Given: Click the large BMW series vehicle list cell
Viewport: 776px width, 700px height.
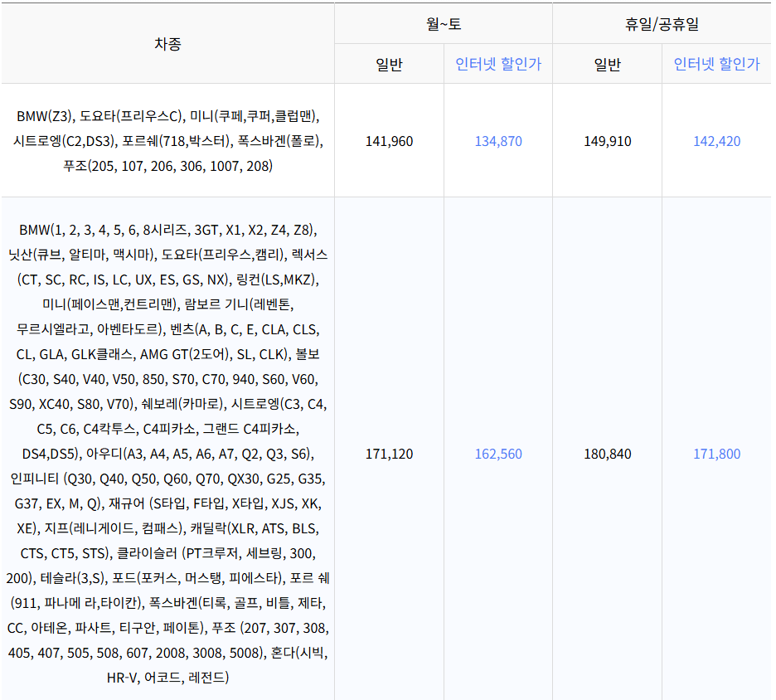Looking at the screenshot, I should [166, 454].
